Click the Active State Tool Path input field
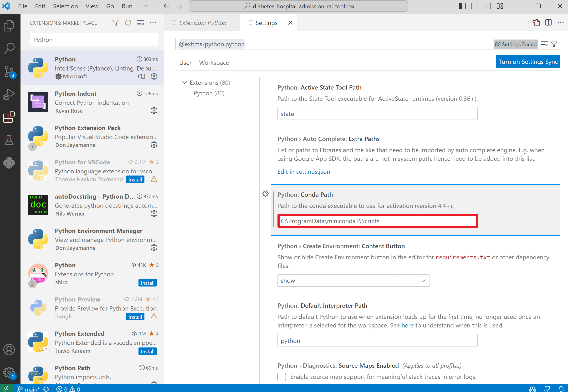This screenshot has width=568, height=392. point(377,114)
